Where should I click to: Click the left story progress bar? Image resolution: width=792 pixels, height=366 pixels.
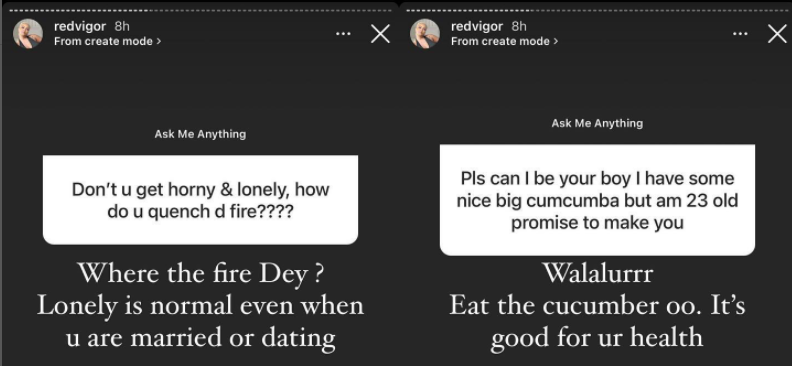pos(201,9)
